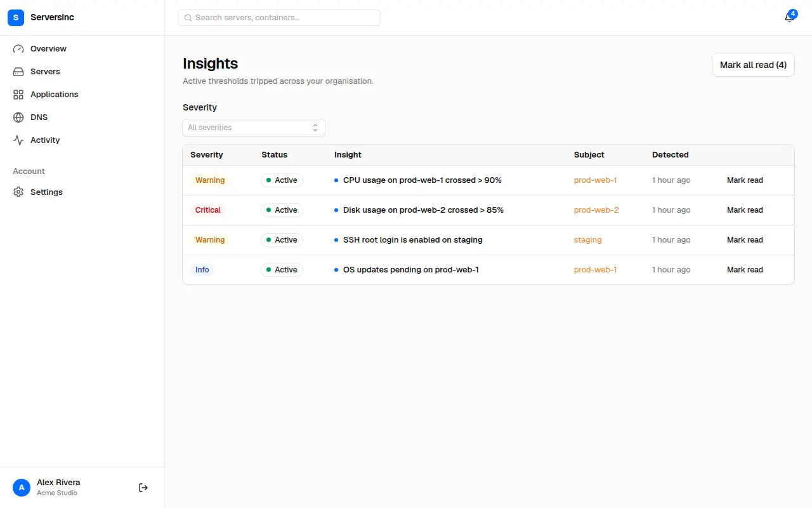
Task: Open account Settings label
Action: 46,192
